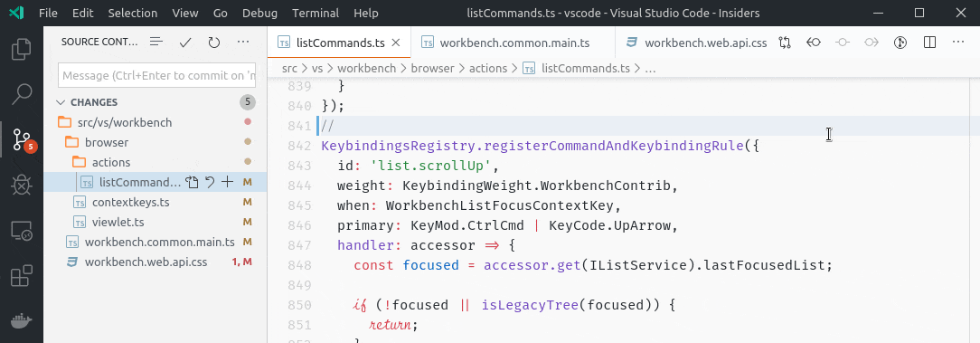Image resolution: width=980 pixels, height=343 pixels.
Task: Click the workbench breadcrumb segment
Action: pos(367,68)
